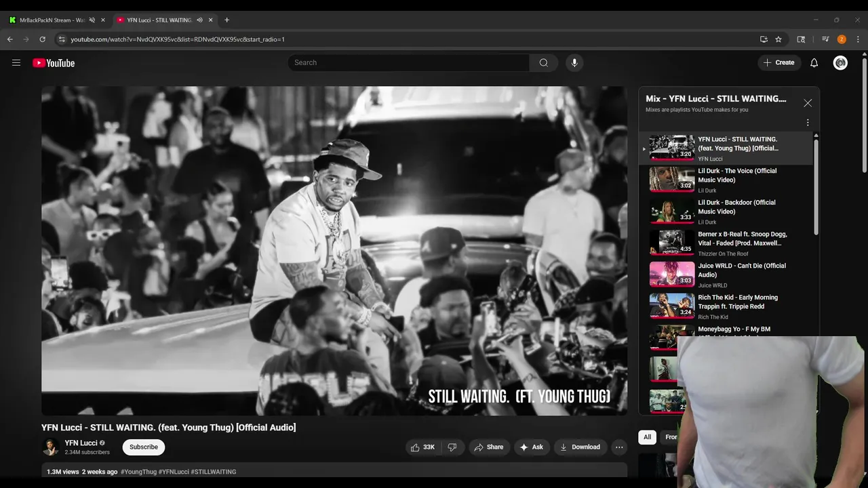Focus the YouTube Search field
The image size is (868, 488).
[x=409, y=62]
